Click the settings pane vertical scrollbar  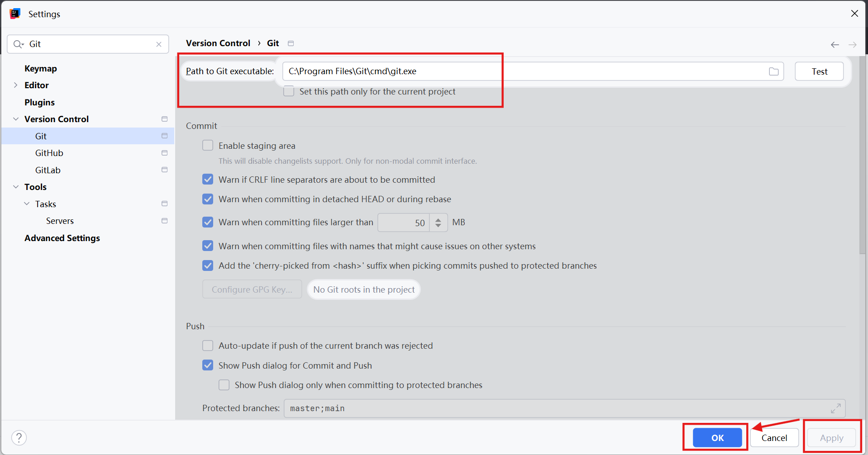pos(862,155)
